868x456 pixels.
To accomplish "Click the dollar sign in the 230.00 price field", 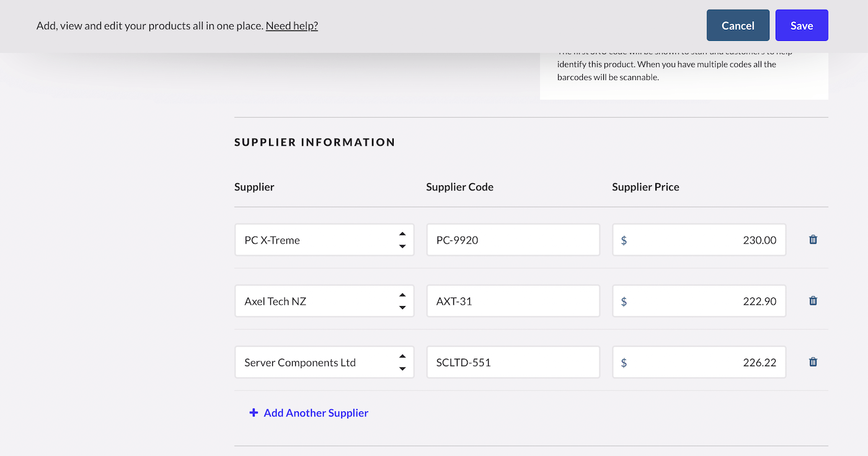I will 624,240.
